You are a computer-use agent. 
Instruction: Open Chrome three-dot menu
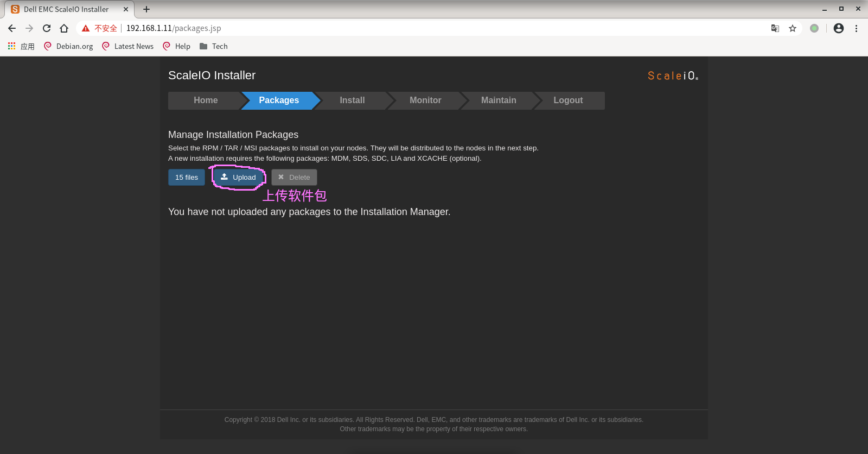point(856,28)
